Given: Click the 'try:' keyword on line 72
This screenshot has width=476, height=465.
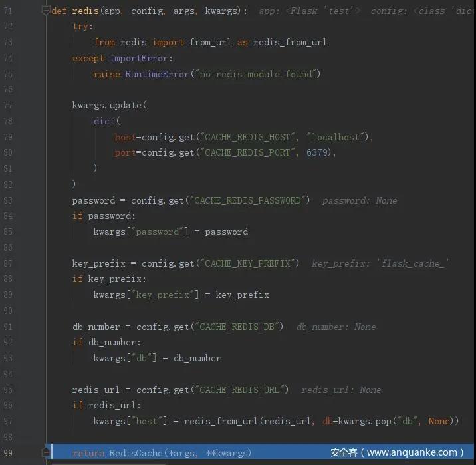Looking at the screenshot, I should [82, 27].
